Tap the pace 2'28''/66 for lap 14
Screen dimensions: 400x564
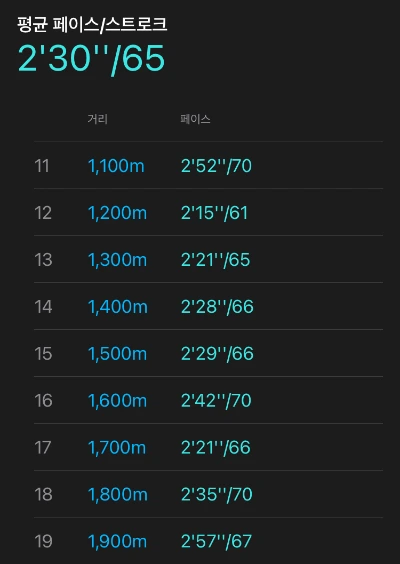[217, 307]
